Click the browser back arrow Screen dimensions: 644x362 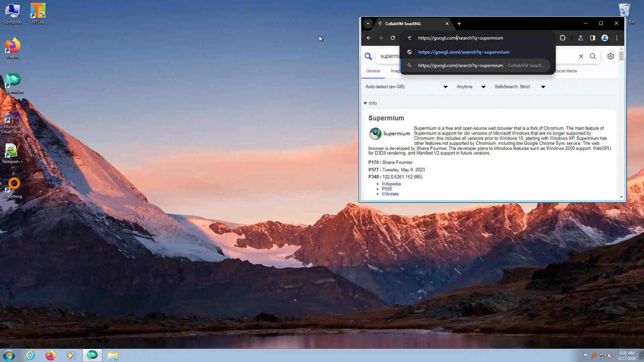tap(369, 38)
